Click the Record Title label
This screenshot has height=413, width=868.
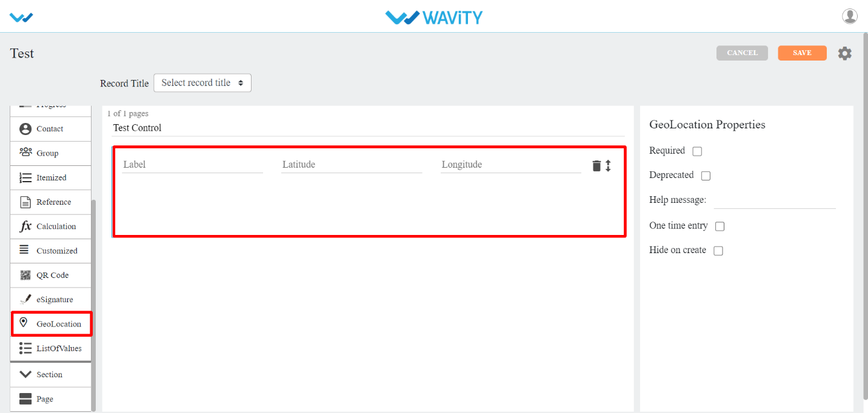[x=124, y=84]
